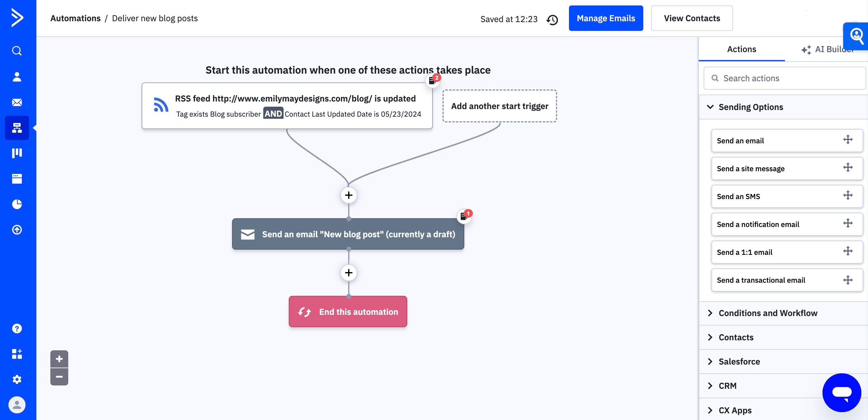This screenshot has height=420, width=868.
Task: Open the Deals pipeline sidebar icon
Action: (17, 153)
